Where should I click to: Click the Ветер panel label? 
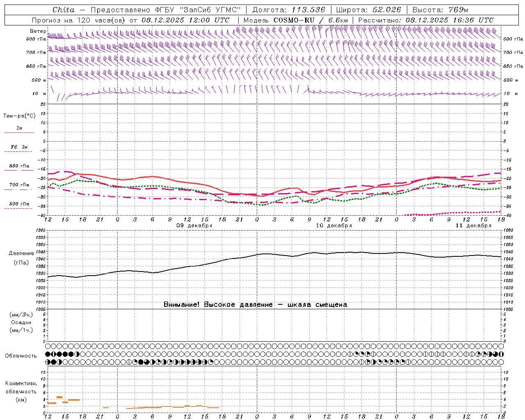(38, 31)
